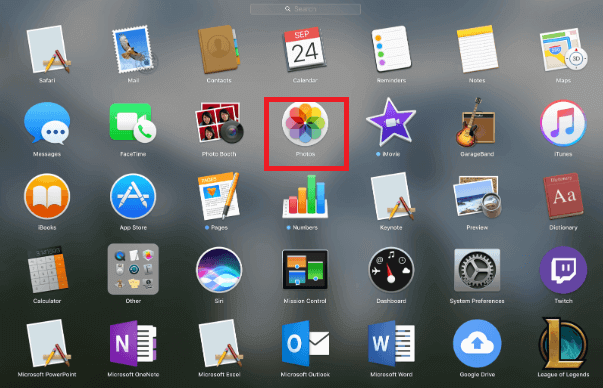Screen dimensions: 603x388
Task: Open iTunes
Action: (x=563, y=123)
